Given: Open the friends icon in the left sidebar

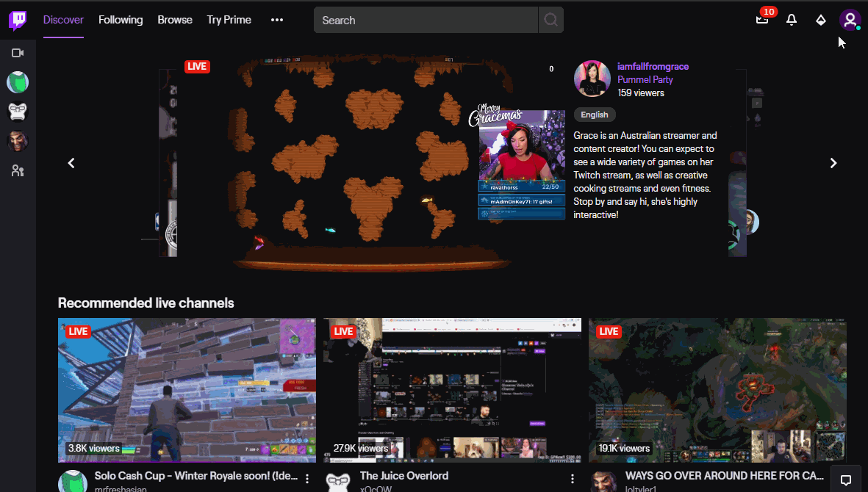Looking at the screenshot, I should pyautogui.click(x=17, y=170).
